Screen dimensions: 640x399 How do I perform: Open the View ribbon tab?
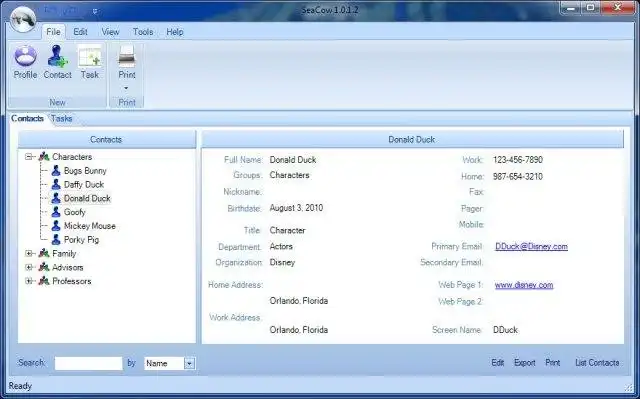110,32
